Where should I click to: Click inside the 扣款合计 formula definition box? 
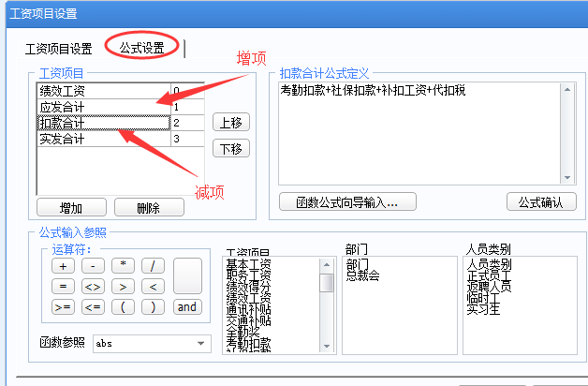(419, 131)
